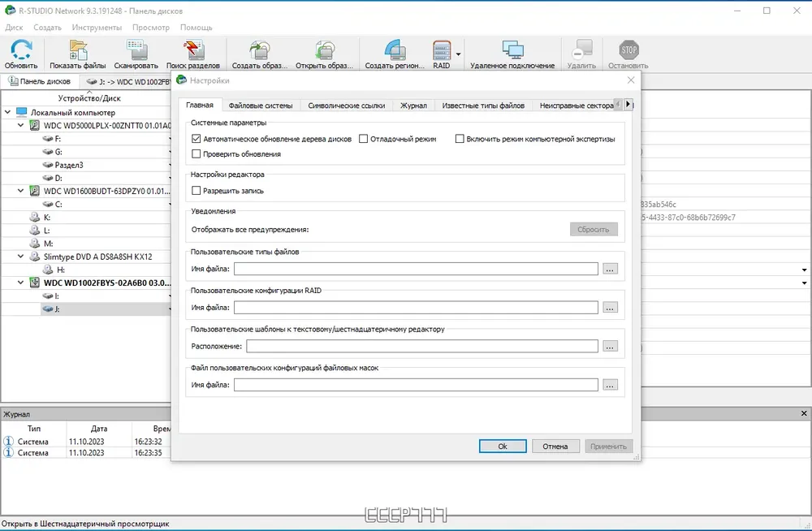Click Имя файла field under Пользовательские типы файлов

(416, 269)
